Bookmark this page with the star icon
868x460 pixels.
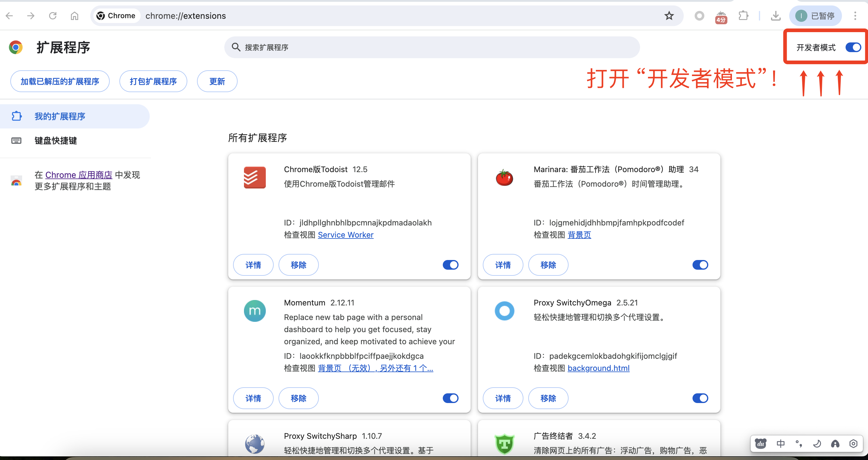click(669, 15)
